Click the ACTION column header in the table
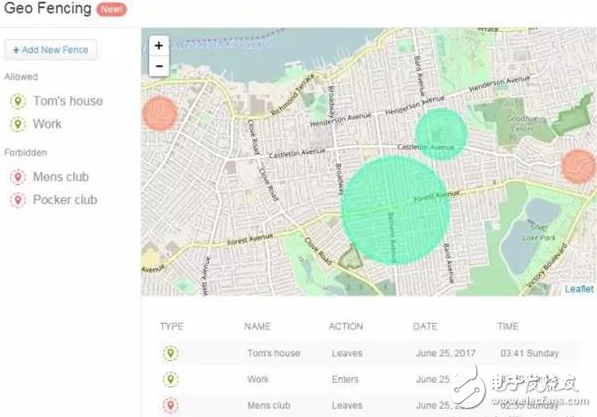Viewport: 597px width, 417px height. 346,326
